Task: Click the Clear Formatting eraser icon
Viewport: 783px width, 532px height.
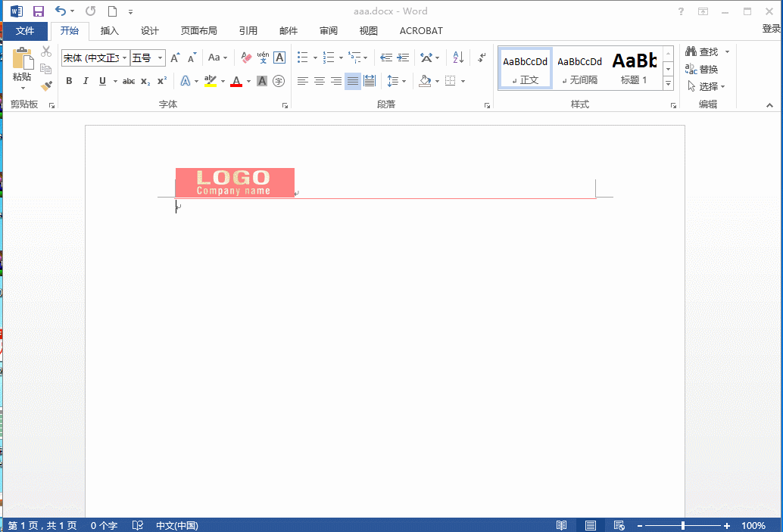Action: coord(245,58)
